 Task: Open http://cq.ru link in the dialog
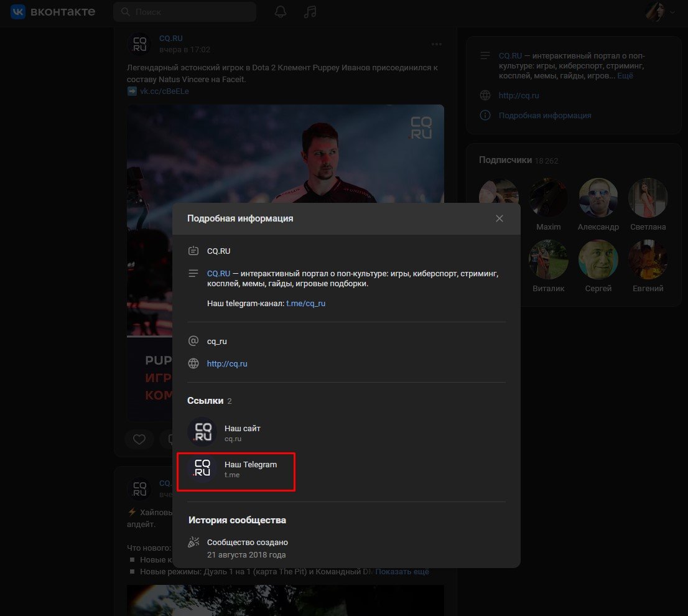tap(227, 364)
